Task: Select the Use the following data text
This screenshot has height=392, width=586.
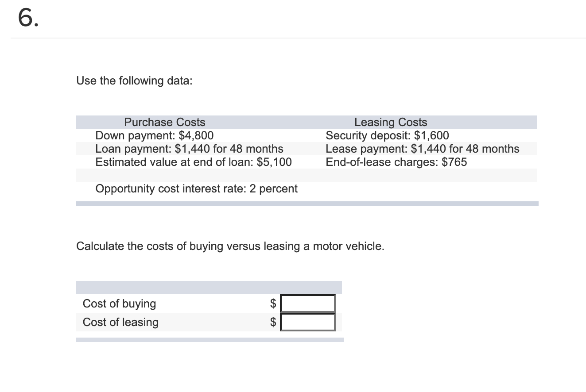Action: tap(134, 81)
